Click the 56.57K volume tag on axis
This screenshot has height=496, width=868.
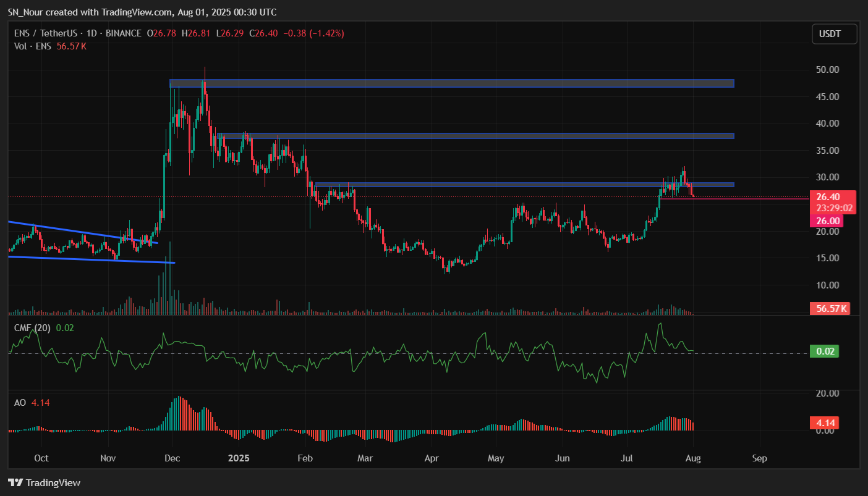[x=830, y=308]
